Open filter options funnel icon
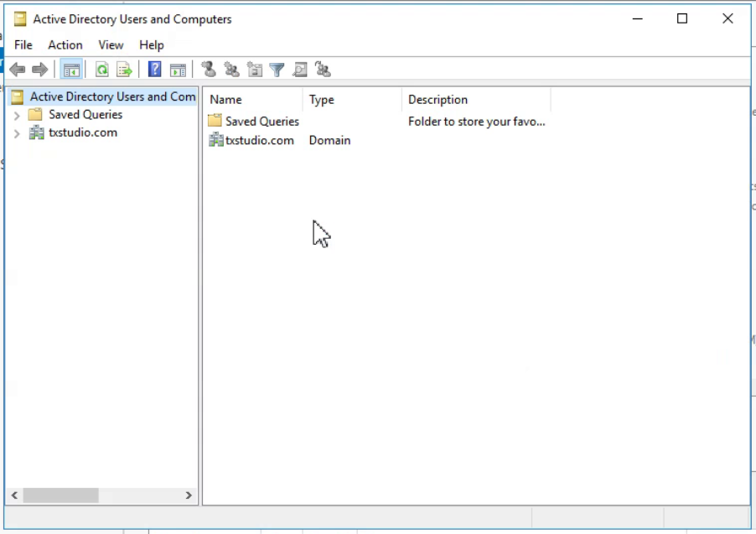 [x=277, y=70]
